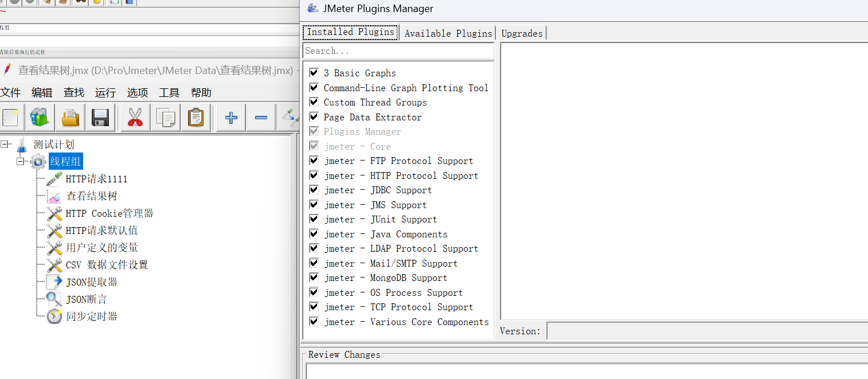Click inside the Review Changes text area
The height and width of the screenshot is (379, 868).
point(587,371)
